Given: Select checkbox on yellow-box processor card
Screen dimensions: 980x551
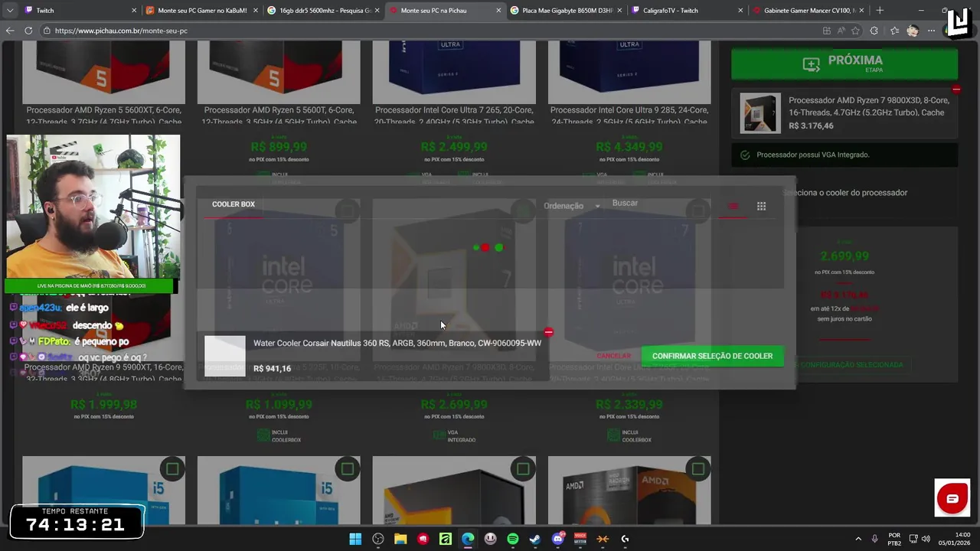Looking at the screenshot, I should point(523,468).
